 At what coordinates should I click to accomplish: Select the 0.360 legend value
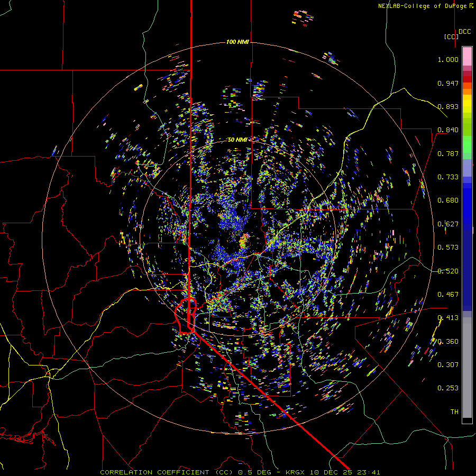pos(448,342)
